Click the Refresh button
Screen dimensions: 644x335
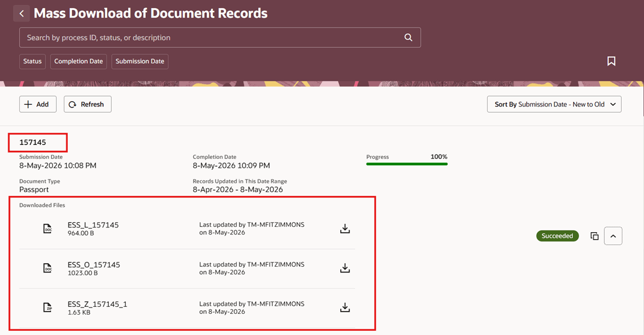[87, 104]
